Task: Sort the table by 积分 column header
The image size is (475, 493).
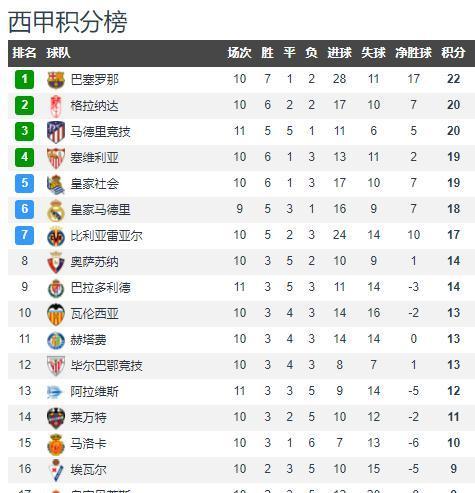Action: coord(453,53)
